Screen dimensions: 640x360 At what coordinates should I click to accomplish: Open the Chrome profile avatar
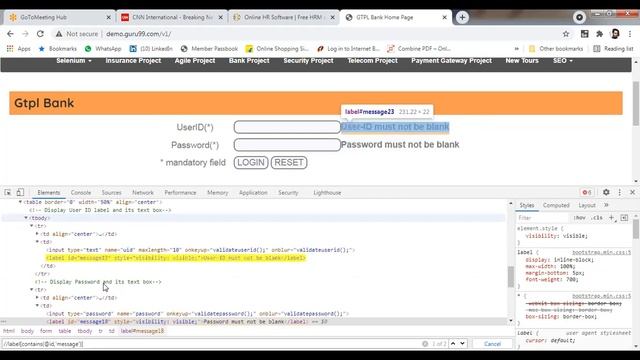click(615, 34)
